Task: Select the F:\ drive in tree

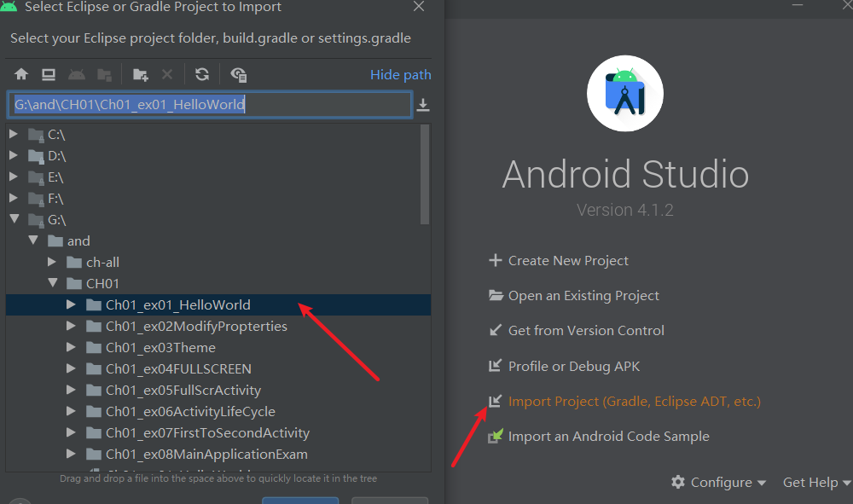Action: coord(55,199)
